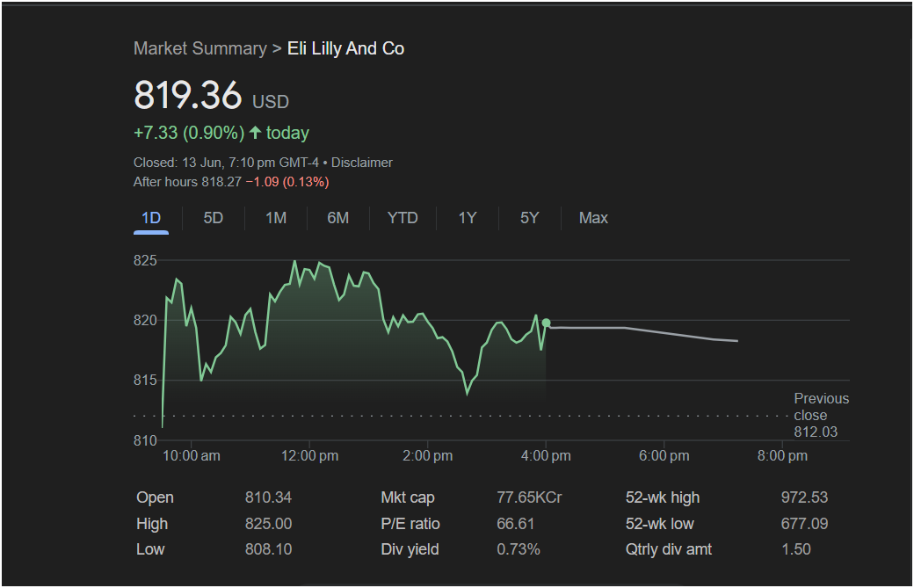Click the 815 y-axis label
Screen dimensions: 914x588
coord(145,380)
